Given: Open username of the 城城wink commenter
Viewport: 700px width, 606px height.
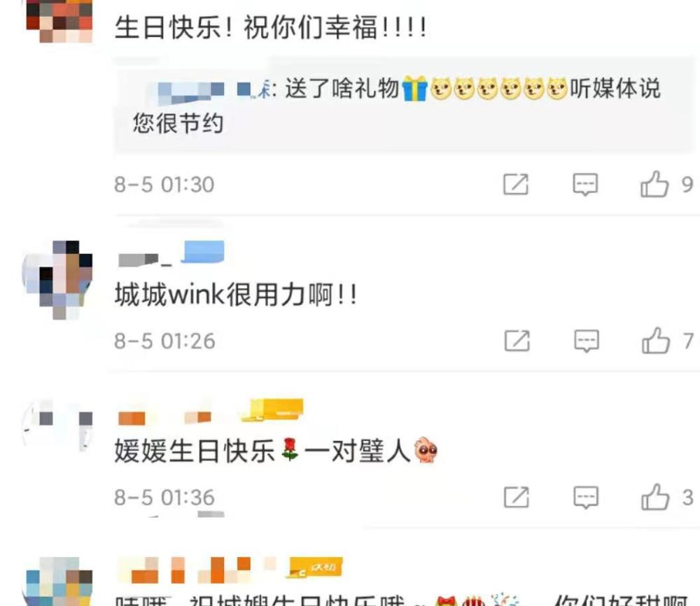Looking at the screenshot, I should point(145,260).
